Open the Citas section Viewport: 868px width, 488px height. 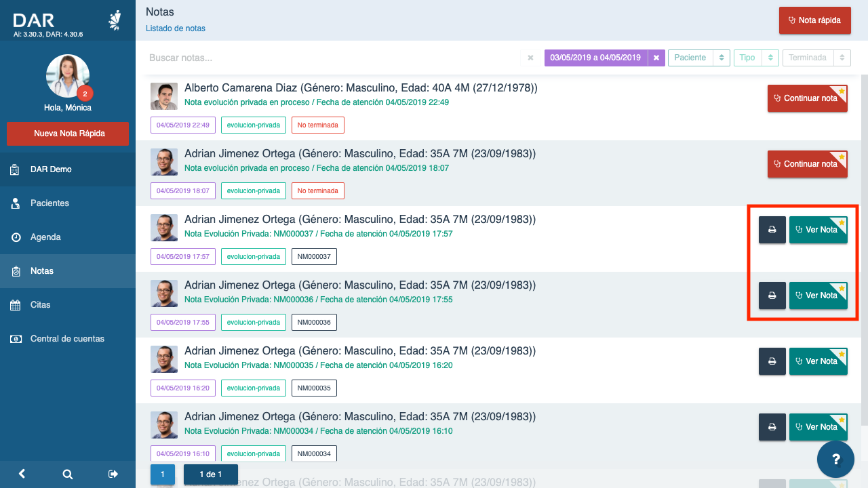tap(68, 305)
